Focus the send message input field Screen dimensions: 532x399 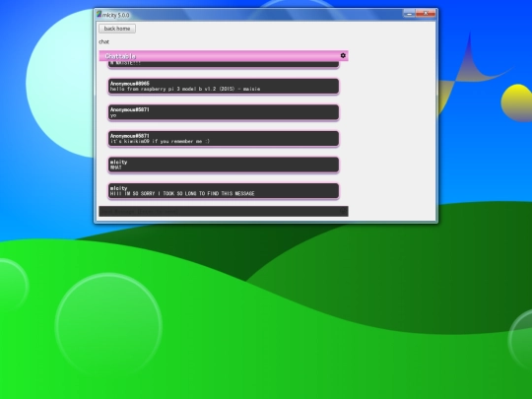pos(224,211)
